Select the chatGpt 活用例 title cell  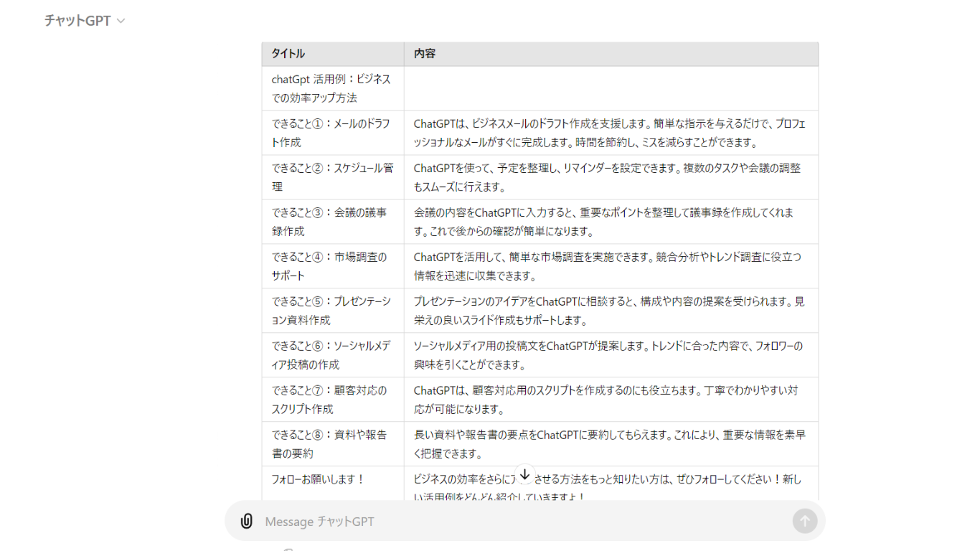[333, 88]
